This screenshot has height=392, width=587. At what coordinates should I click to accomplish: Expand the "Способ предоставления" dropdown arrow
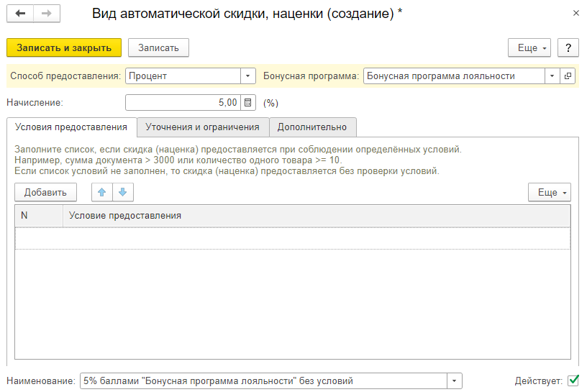point(248,76)
